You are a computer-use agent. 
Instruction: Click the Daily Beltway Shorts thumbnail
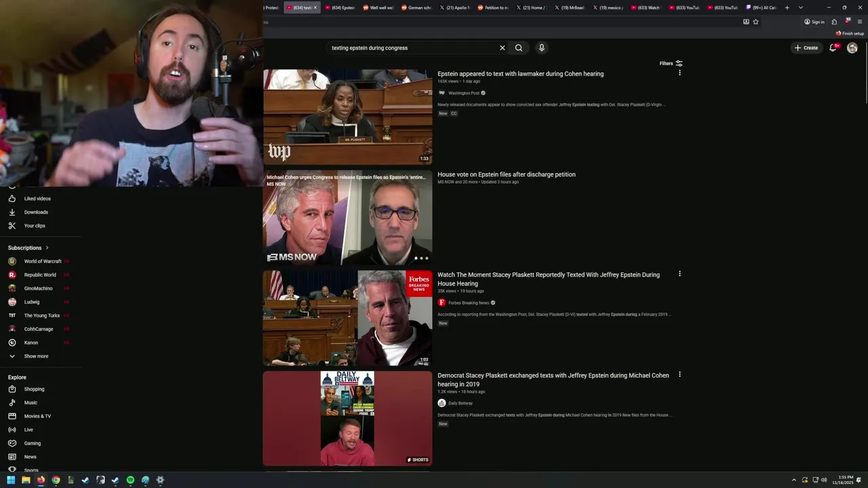coord(347,418)
